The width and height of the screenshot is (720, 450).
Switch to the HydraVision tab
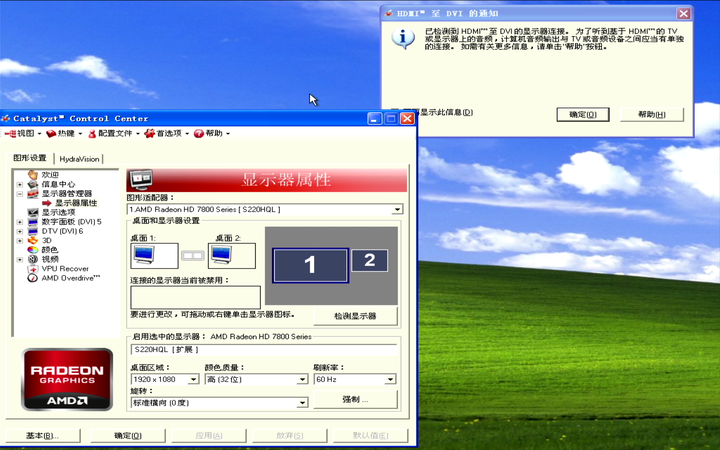[x=79, y=159]
